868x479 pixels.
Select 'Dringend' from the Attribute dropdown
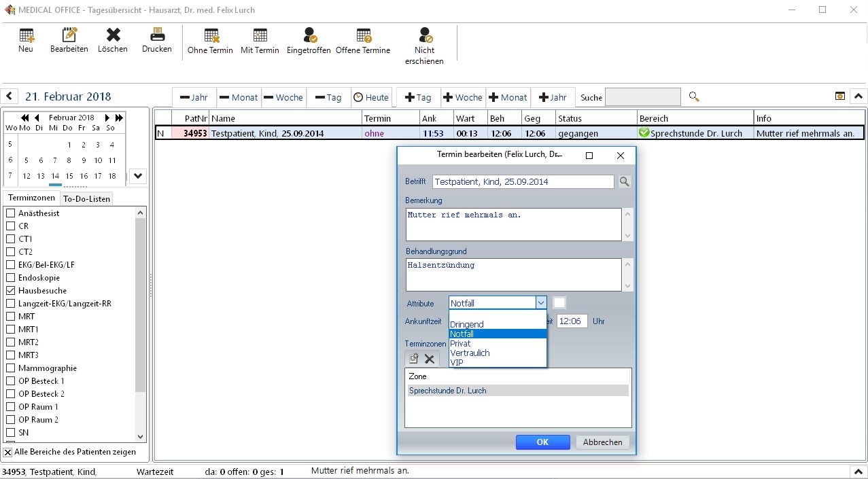click(x=466, y=324)
